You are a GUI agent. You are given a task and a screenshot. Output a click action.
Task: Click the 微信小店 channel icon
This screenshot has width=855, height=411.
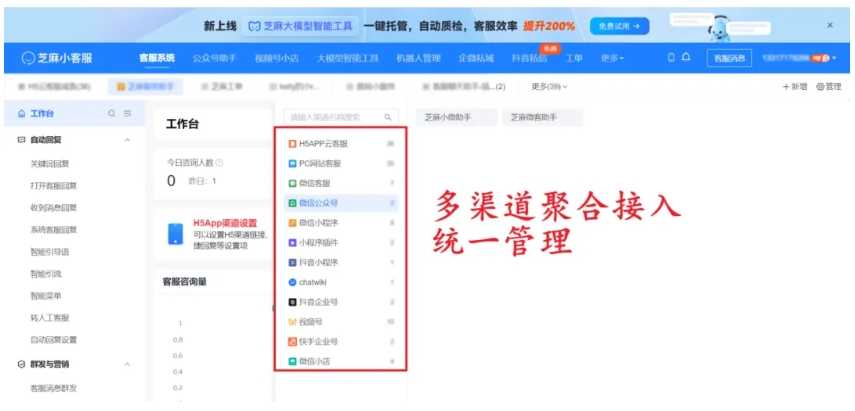point(292,361)
